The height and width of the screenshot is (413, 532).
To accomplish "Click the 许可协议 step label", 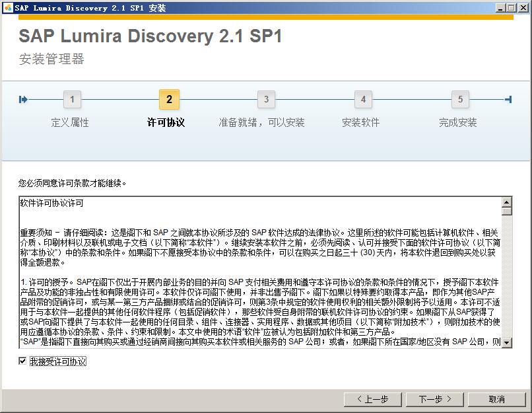I will click(166, 122).
